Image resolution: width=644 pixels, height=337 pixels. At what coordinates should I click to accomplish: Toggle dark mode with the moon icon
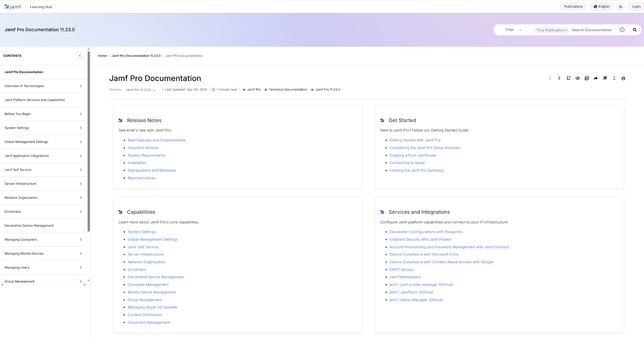click(621, 6)
